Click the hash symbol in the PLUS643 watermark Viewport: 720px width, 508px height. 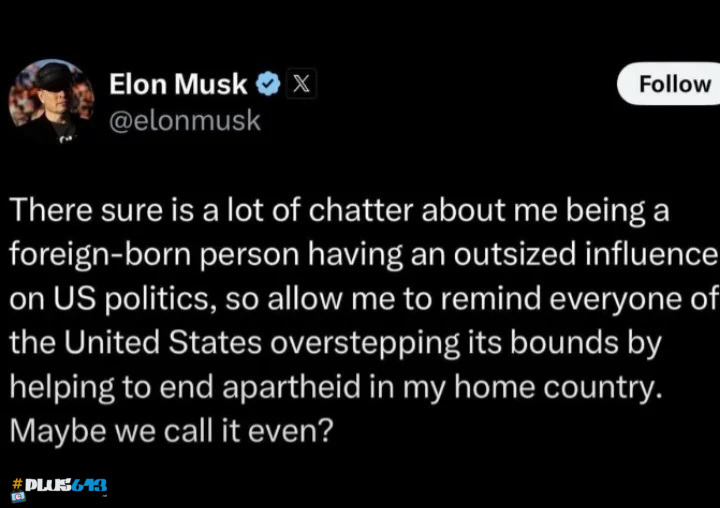(x=17, y=484)
